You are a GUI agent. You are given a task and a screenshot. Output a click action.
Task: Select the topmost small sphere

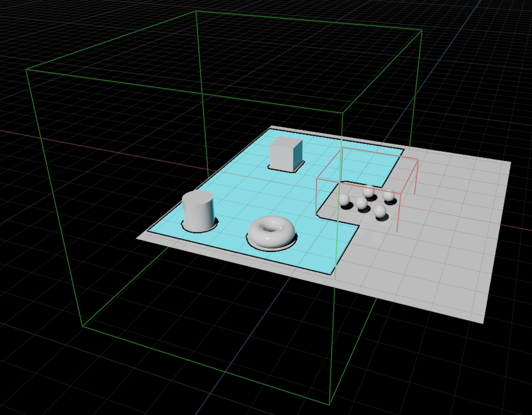coord(369,191)
